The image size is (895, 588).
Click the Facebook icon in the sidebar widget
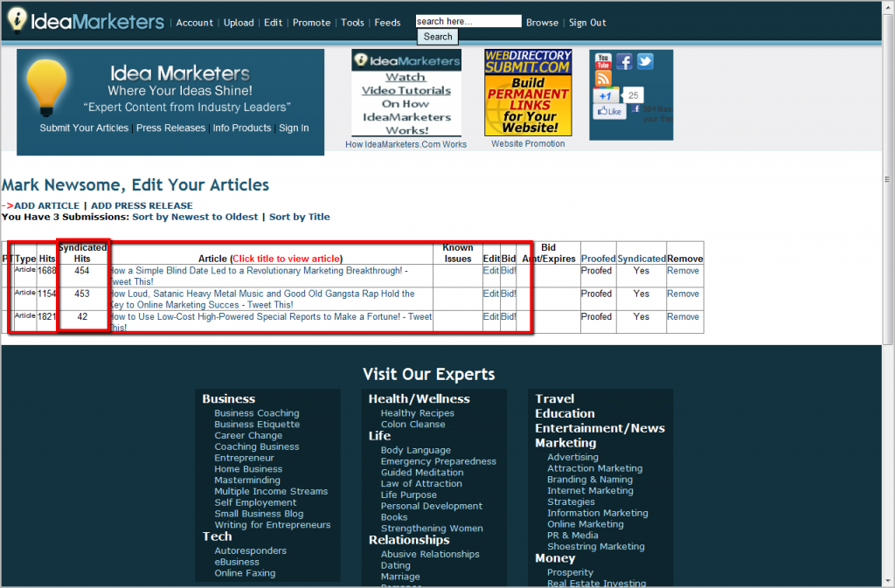click(624, 61)
